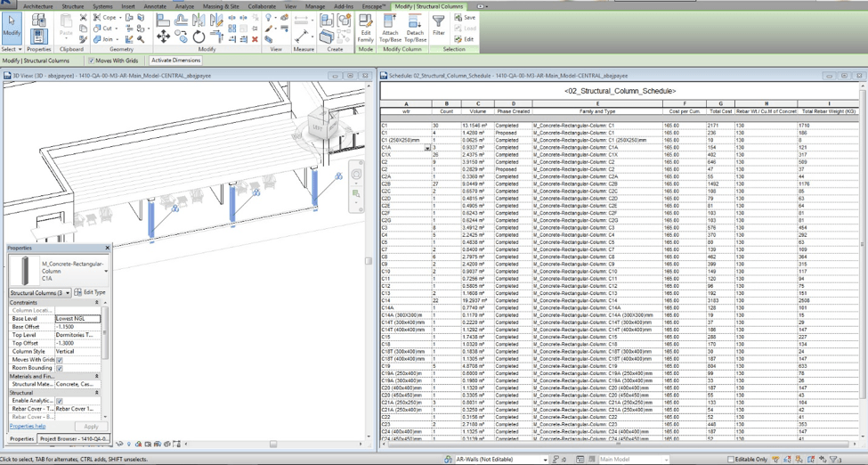This screenshot has width=868, height=465.
Task: Toggle Moves With Grids in options bar
Action: (x=92, y=61)
